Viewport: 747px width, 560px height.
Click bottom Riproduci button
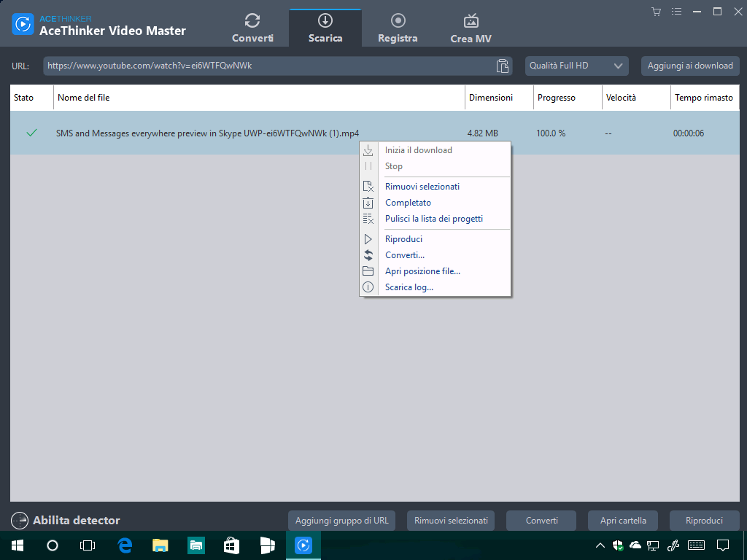pos(704,521)
